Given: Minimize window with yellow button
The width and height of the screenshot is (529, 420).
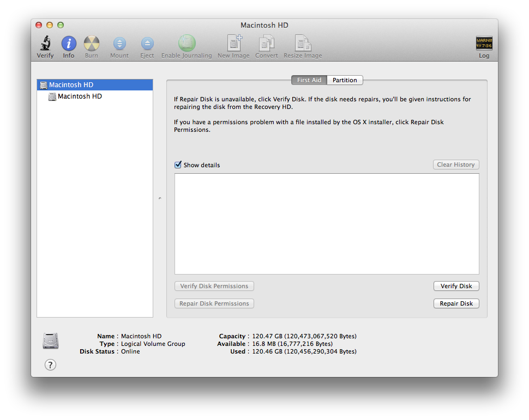Looking at the screenshot, I should point(50,25).
